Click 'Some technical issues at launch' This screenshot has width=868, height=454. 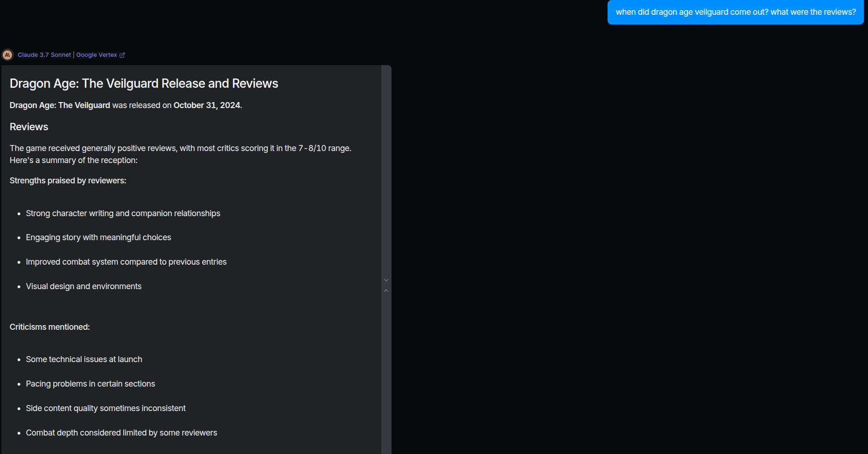point(84,359)
